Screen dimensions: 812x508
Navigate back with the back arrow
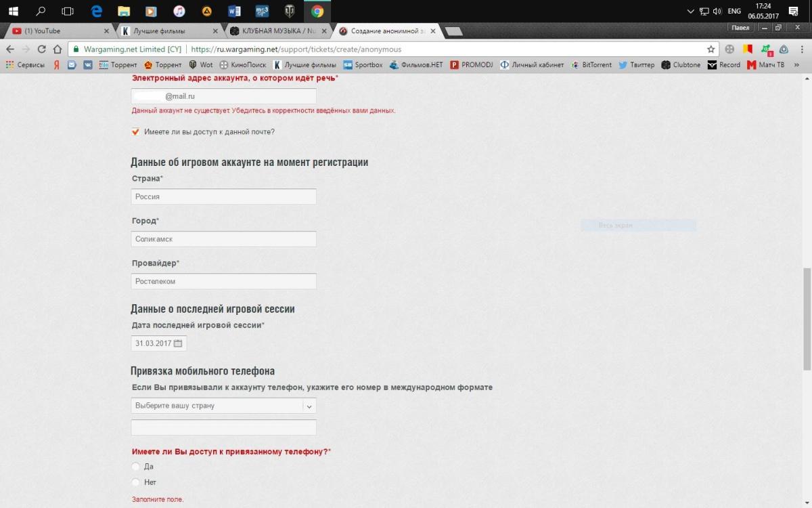[x=9, y=49]
